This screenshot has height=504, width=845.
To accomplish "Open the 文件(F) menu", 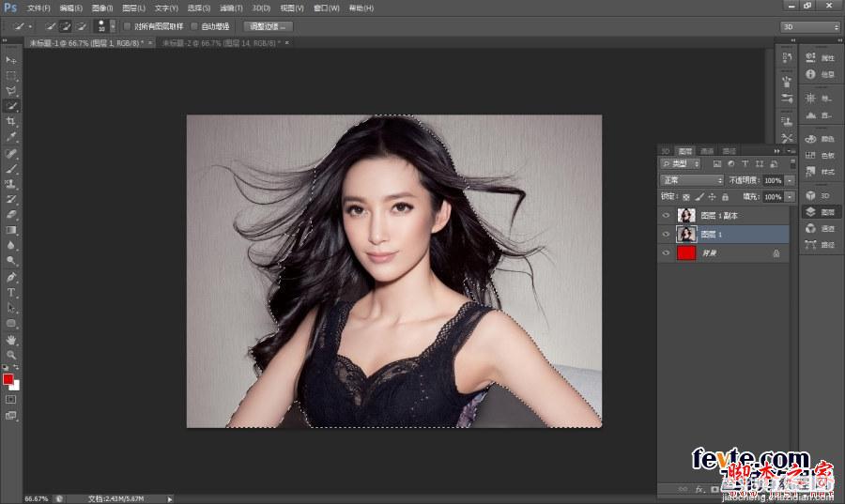I will coord(38,8).
